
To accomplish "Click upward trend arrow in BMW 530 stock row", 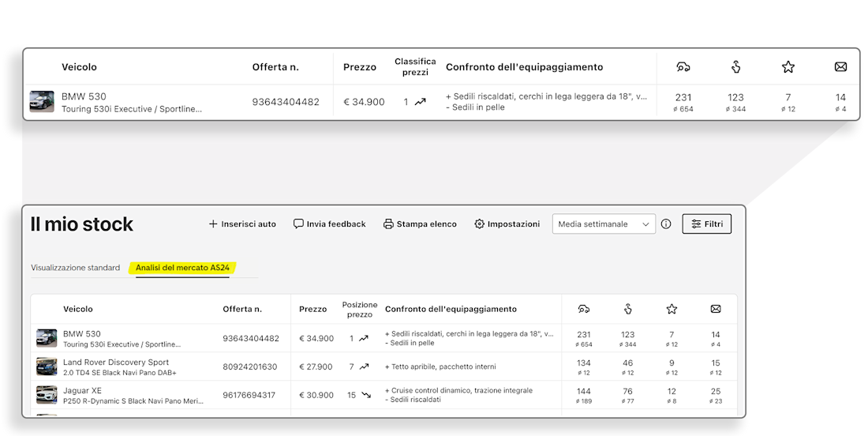I will [364, 338].
